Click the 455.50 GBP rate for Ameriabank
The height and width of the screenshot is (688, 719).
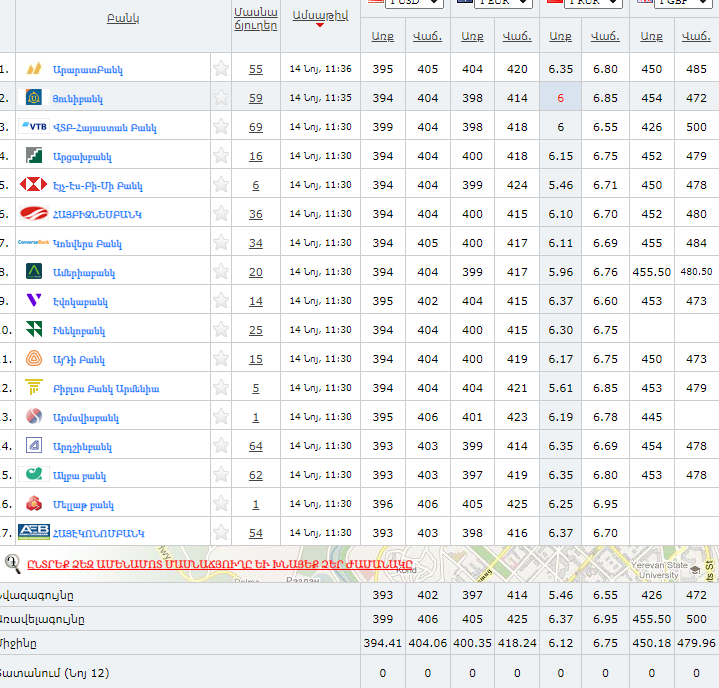652,272
